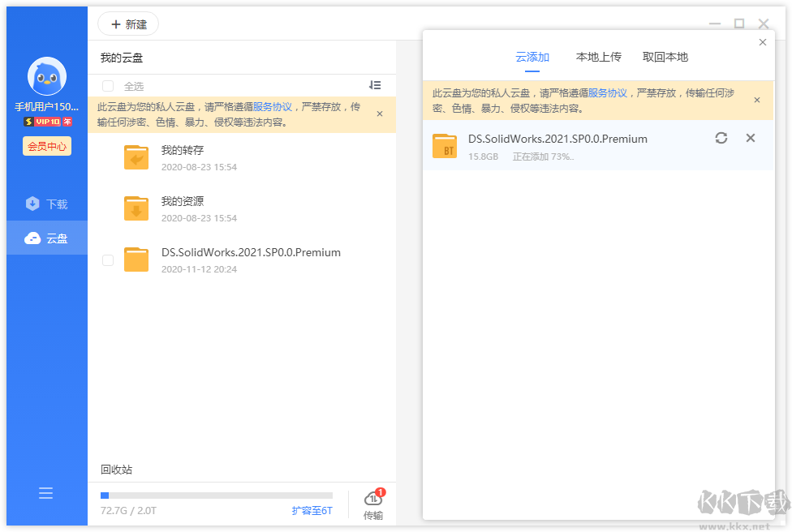Open the 云盘 section in the sidebar
The image size is (792, 532).
pos(45,238)
